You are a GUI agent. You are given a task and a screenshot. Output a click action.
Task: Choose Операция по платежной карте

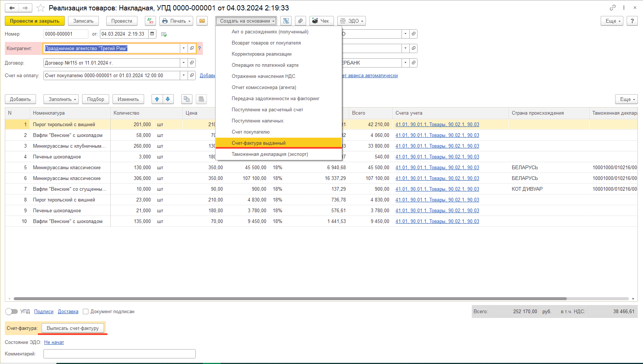(x=279, y=65)
